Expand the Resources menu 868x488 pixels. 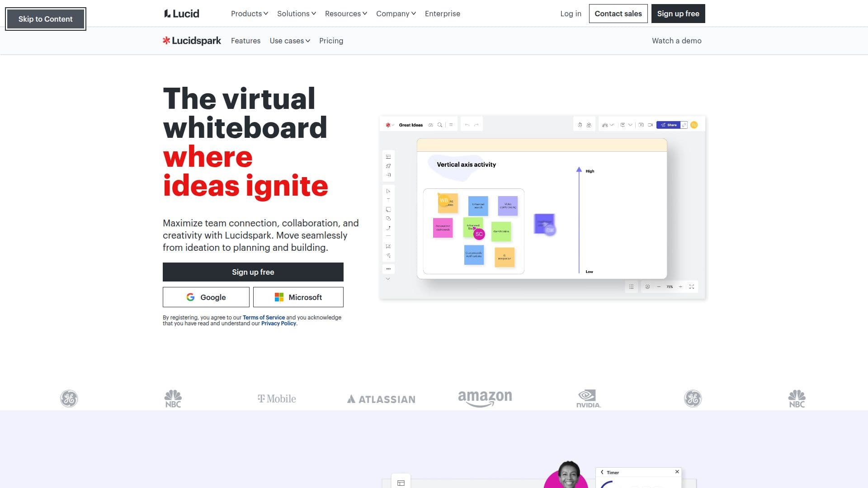coord(346,14)
